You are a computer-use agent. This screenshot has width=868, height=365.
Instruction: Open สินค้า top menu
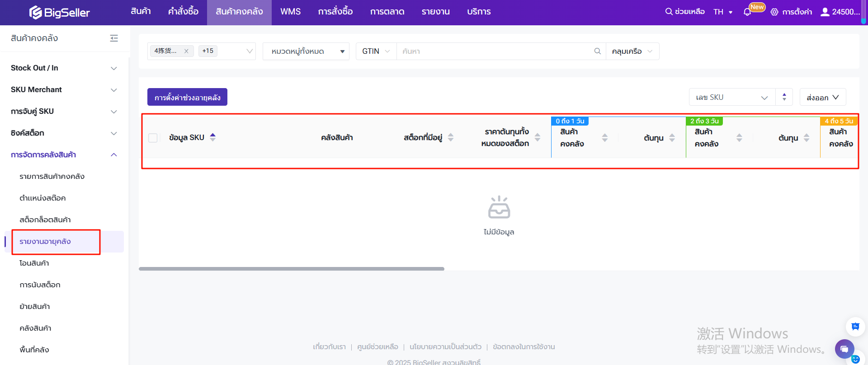click(x=141, y=12)
